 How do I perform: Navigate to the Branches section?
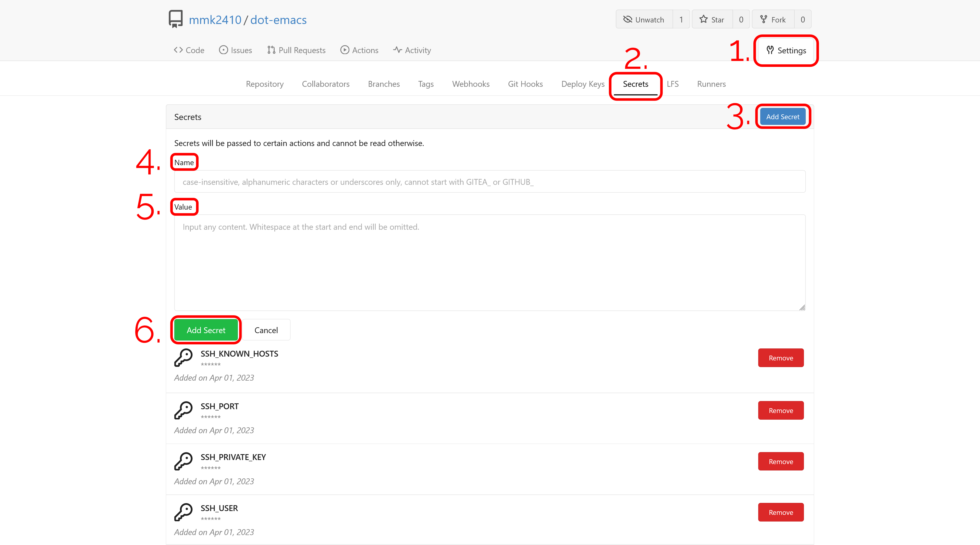point(384,83)
